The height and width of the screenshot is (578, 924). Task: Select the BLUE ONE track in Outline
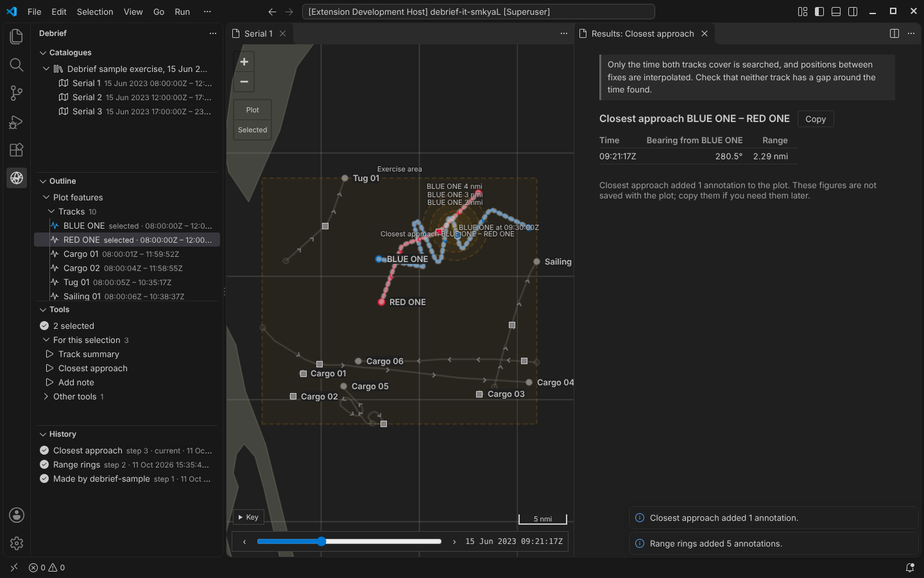click(126, 225)
